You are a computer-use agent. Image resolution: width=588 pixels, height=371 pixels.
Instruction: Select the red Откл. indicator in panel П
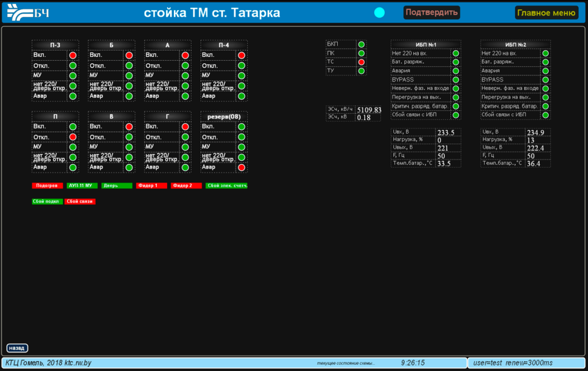click(x=73, y=137)
